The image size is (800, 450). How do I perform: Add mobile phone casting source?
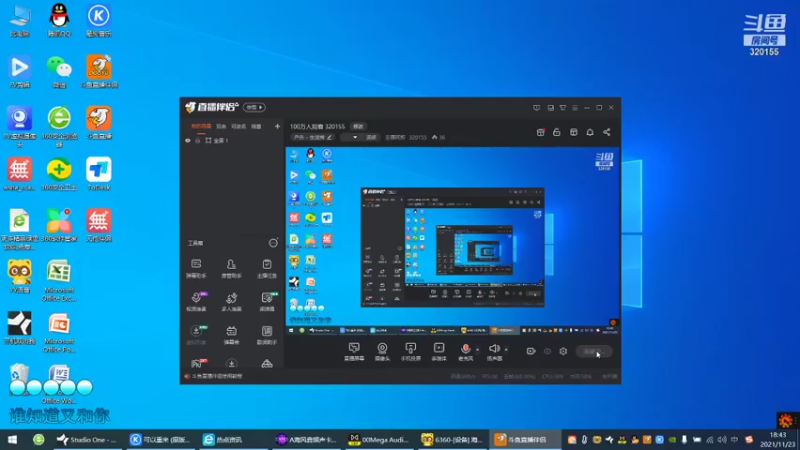(x=410, y=352)
